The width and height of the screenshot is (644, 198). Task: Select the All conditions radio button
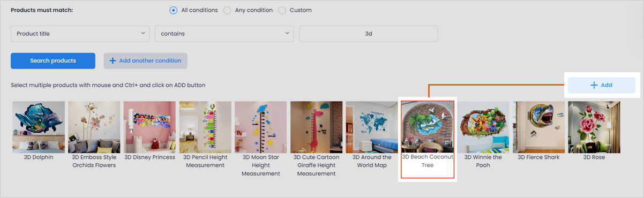[x=173, y=10]
